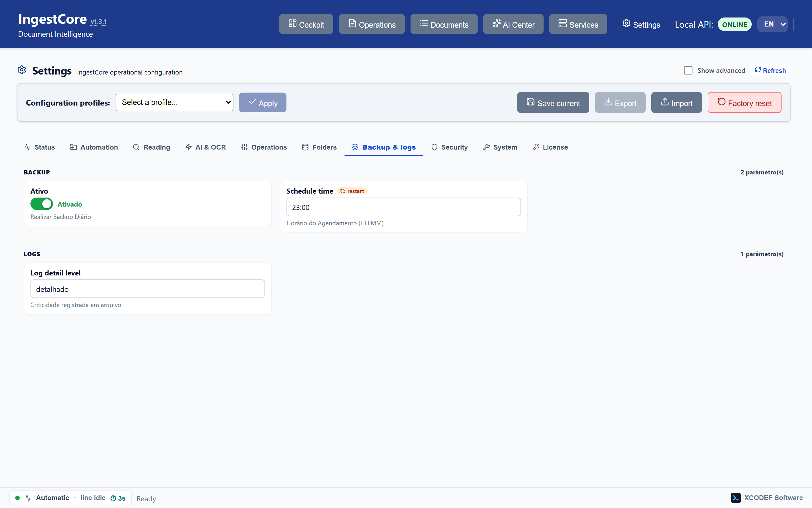The image size is (812, 508).
Task: Click the XCODEF Software link
Action: point(767,498)
